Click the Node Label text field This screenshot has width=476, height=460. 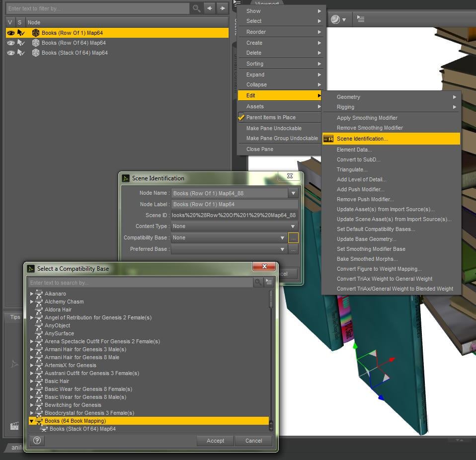point(235,204)
